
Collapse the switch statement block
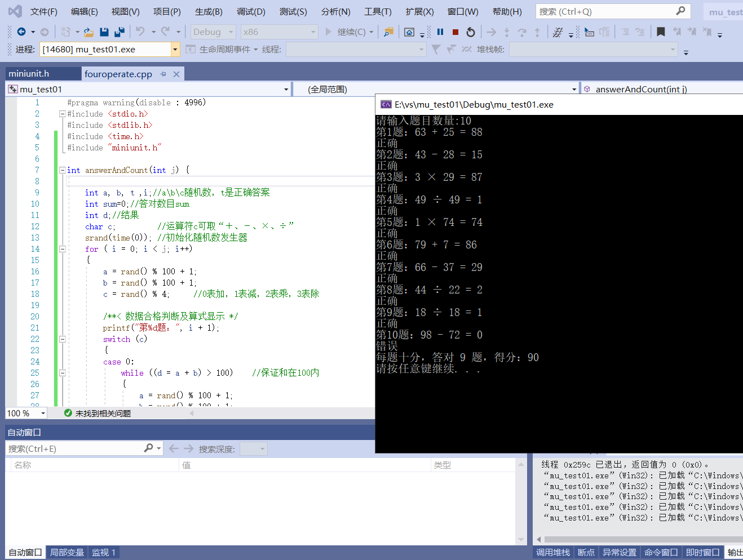[62, 339]
